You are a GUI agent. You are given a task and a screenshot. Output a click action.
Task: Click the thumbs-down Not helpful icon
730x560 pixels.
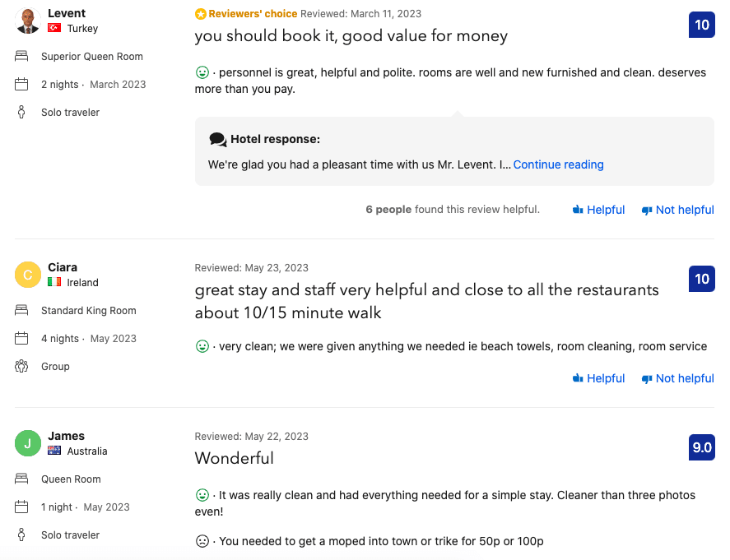point(648,210)
